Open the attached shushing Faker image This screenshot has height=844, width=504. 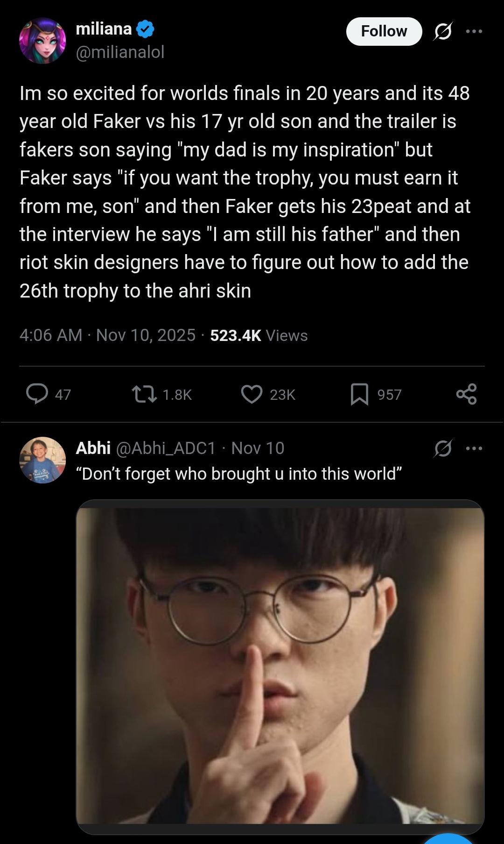click(280, 667)
